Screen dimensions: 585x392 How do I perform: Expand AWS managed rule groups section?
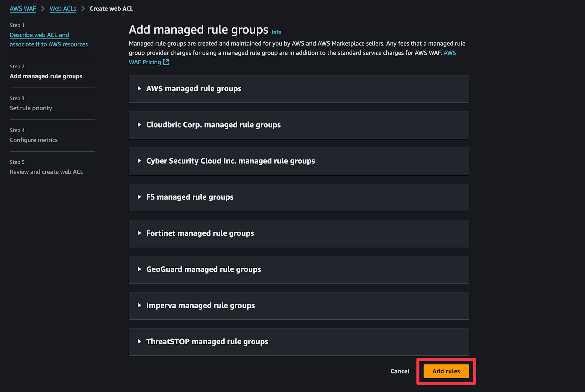coord(299,89)
